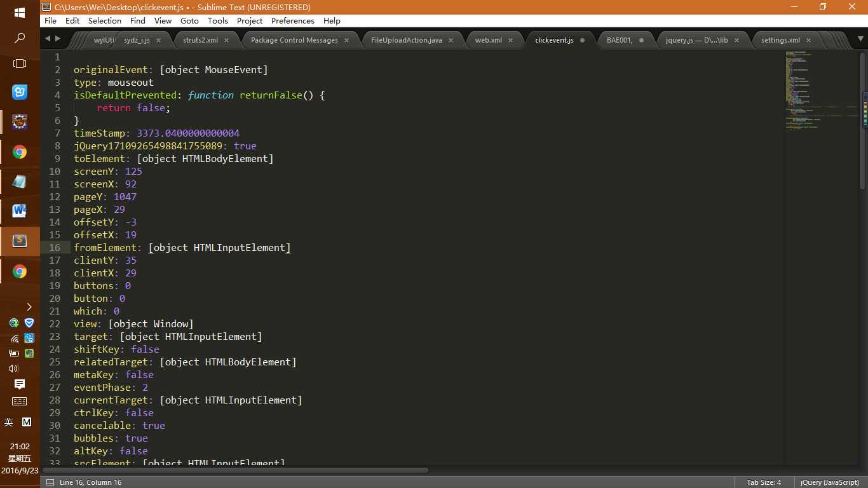Open the Project menu
Screen dimensions: 868x488
[250, 20]
